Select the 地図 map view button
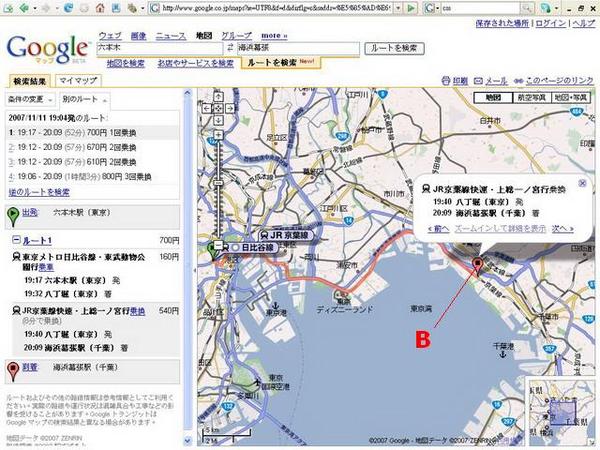600x450 pixels. (493, 98)
